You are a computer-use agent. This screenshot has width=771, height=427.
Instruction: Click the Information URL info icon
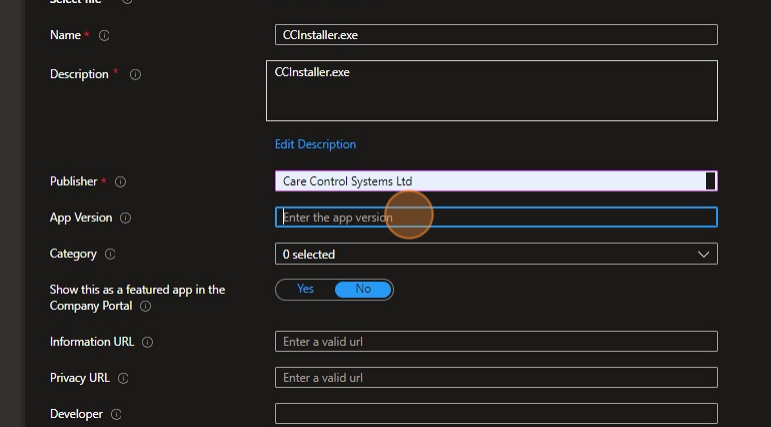(147, 342)
